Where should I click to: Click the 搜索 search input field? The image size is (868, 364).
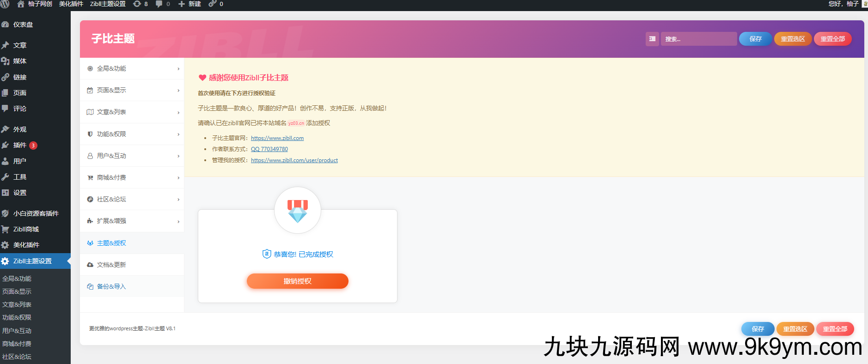[x=699, y=39]
